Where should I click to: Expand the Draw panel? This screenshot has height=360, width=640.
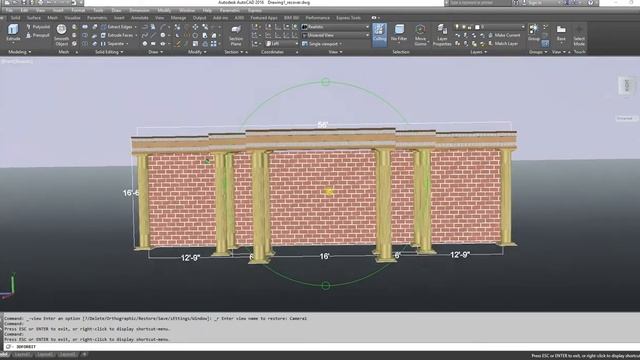click(156, 52)
